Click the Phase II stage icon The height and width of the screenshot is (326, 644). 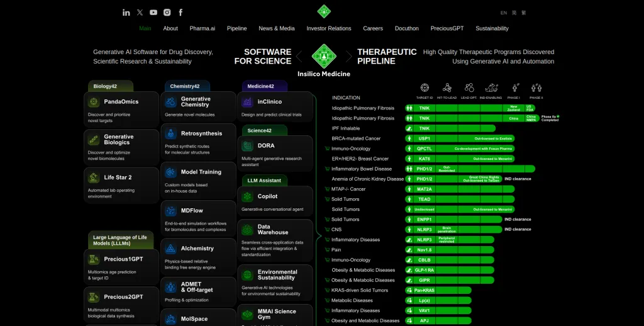pyautogui.click(x=536, y=87)
